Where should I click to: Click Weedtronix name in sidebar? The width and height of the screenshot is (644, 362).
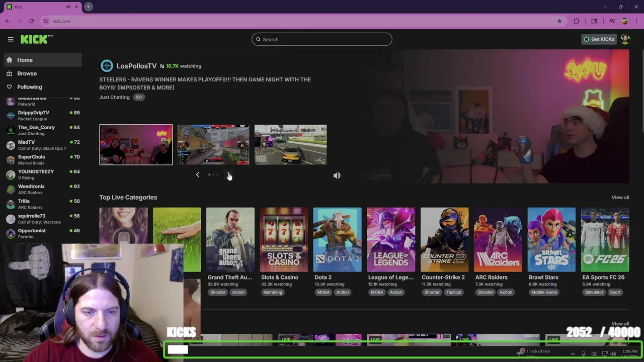[32, 187]
